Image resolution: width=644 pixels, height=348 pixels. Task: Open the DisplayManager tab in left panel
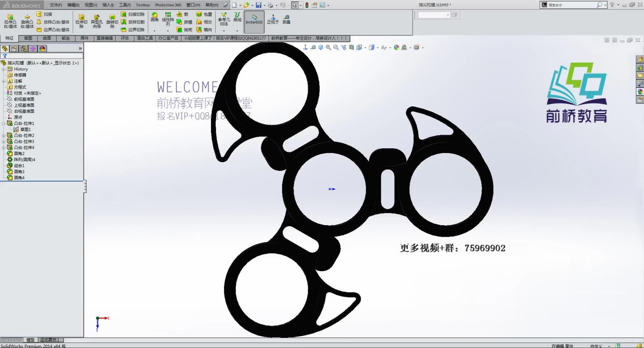click(x=42, y=49)
